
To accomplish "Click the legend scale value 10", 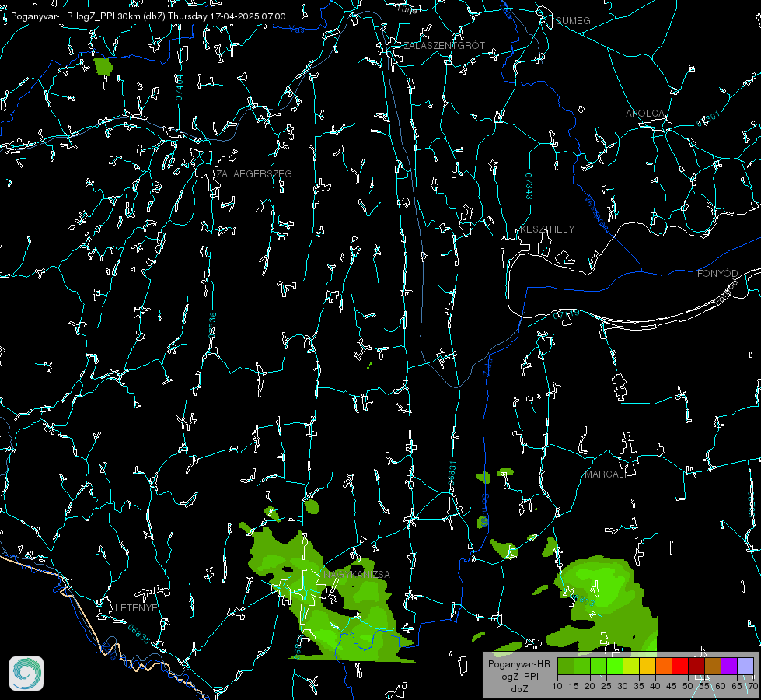I will pos(557,687).
